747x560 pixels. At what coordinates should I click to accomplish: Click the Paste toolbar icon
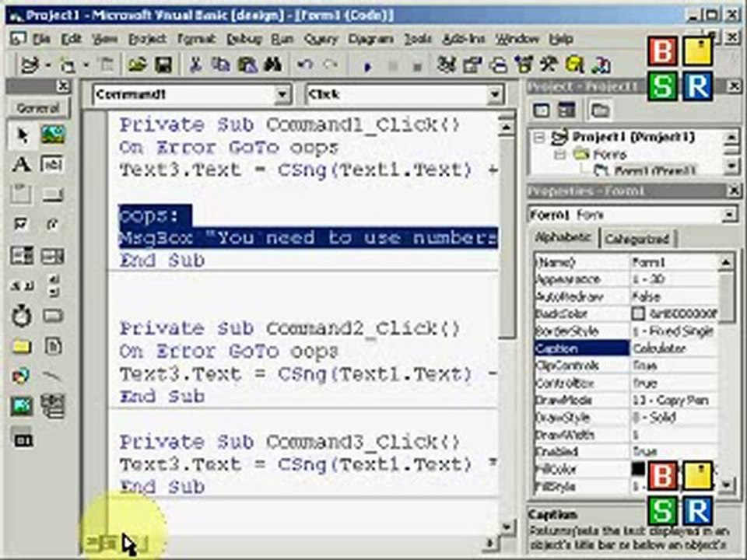click(247, 65)
